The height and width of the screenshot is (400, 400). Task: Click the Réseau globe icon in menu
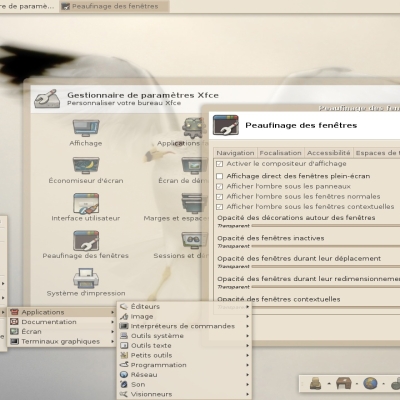click(124, 374)
